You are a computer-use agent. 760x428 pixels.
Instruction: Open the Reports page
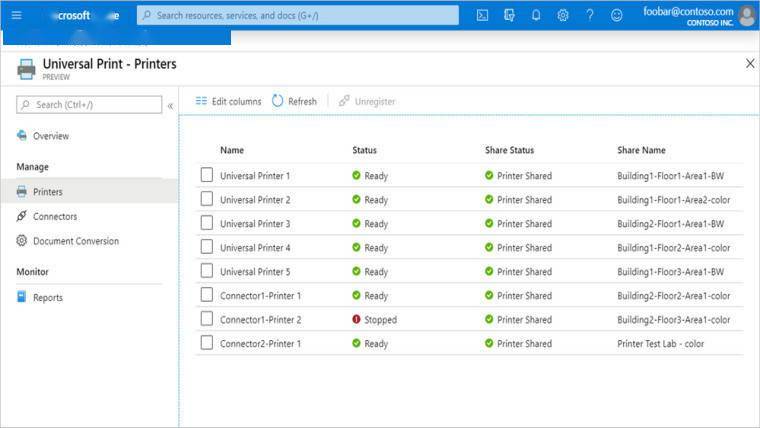47,297
